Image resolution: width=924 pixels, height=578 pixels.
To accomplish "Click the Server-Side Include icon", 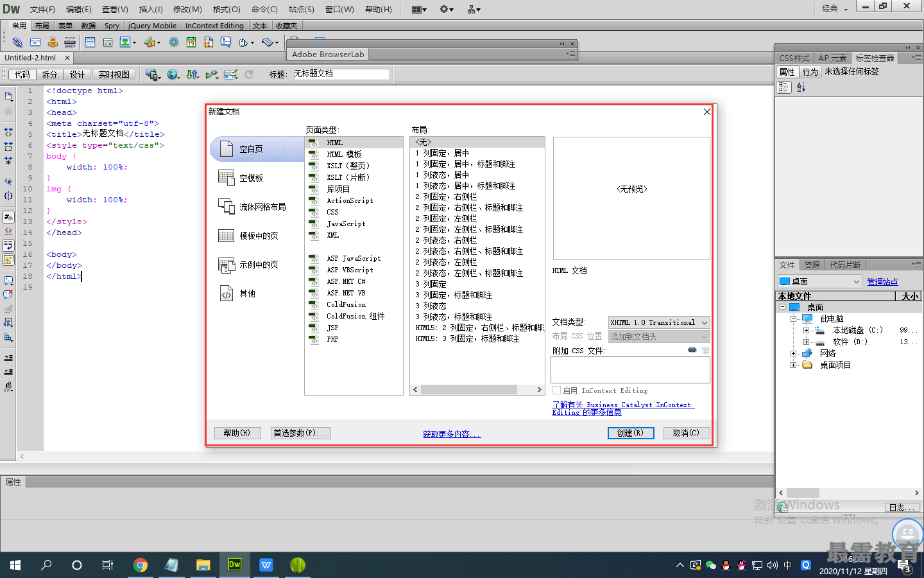I will pyautogui.click(x=209, y=42).
